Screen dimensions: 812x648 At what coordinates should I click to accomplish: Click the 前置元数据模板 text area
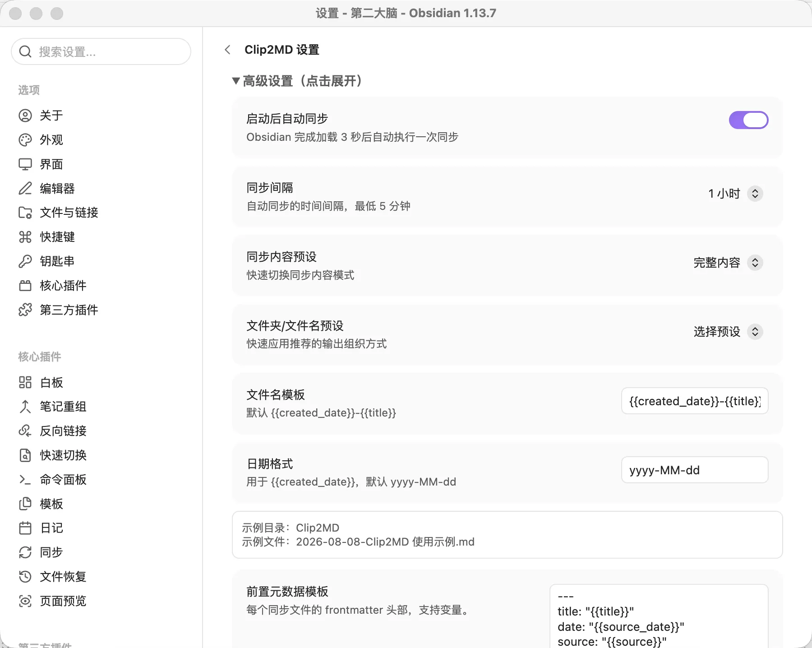(659, 616)
